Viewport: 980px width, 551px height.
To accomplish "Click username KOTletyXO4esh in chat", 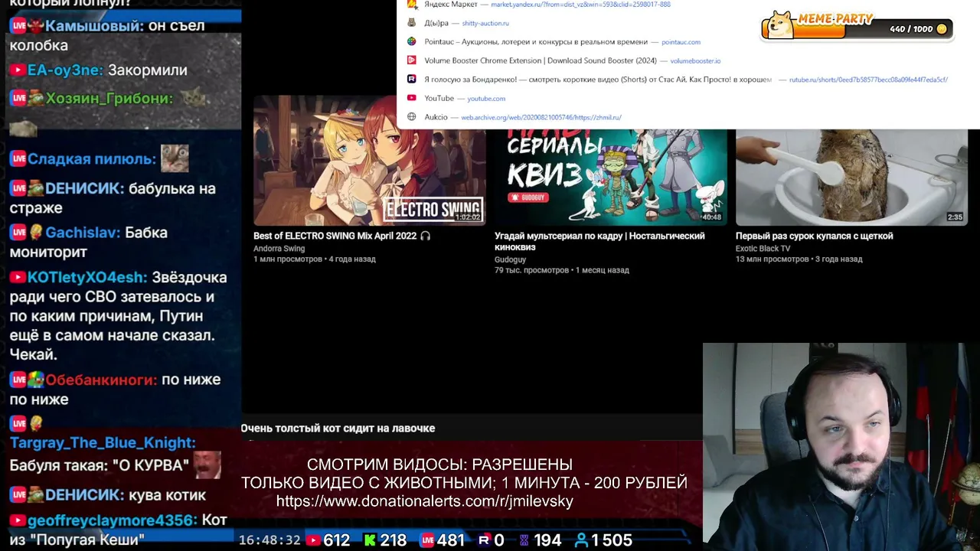I will 85,278.
